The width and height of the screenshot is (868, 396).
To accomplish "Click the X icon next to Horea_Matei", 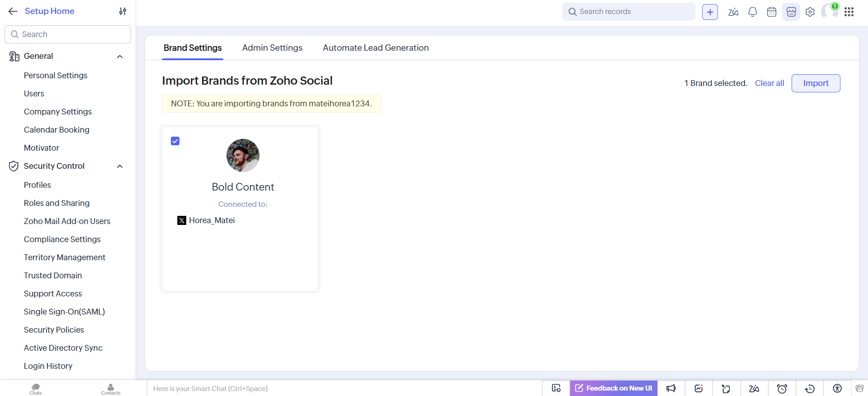I will [182, 220].
